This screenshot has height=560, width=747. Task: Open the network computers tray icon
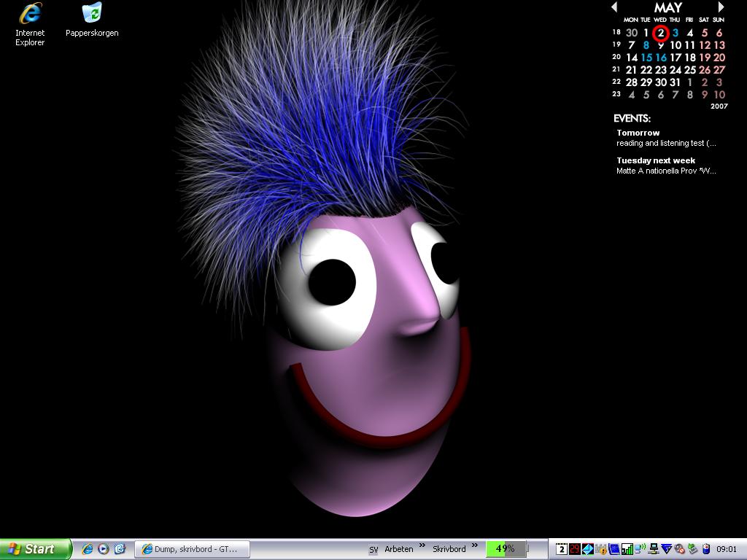tap(654, 549)
